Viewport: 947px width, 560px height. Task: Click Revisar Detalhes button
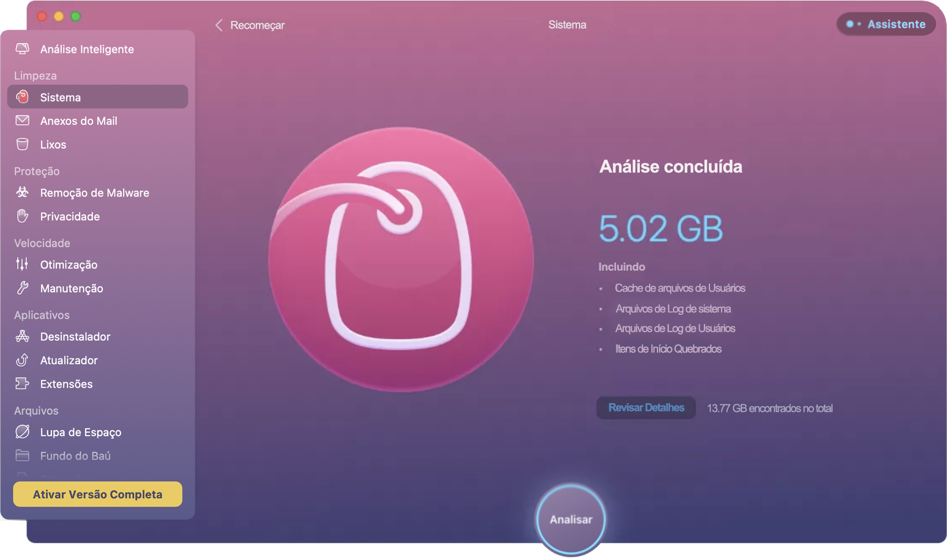(x=646, y=408)
